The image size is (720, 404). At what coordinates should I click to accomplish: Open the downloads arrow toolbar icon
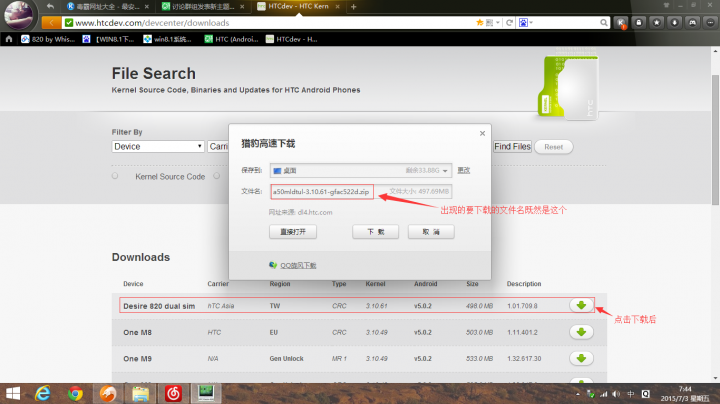pos(675,22)
